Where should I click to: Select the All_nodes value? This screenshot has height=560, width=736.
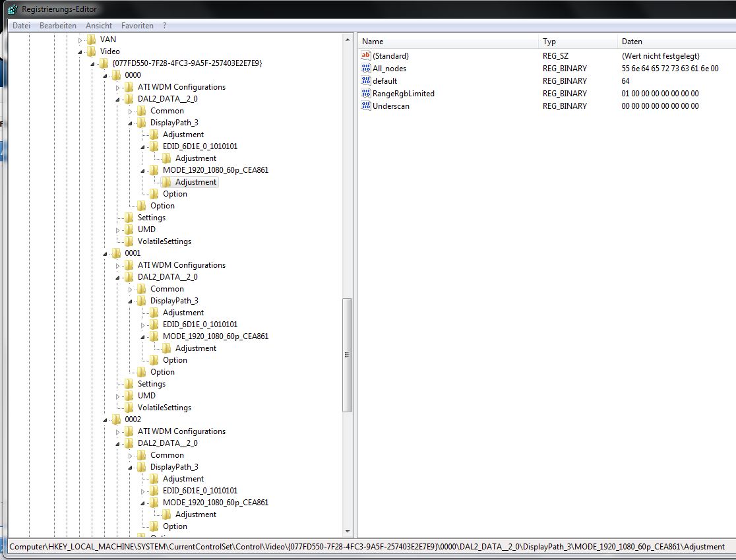[389, 69]
